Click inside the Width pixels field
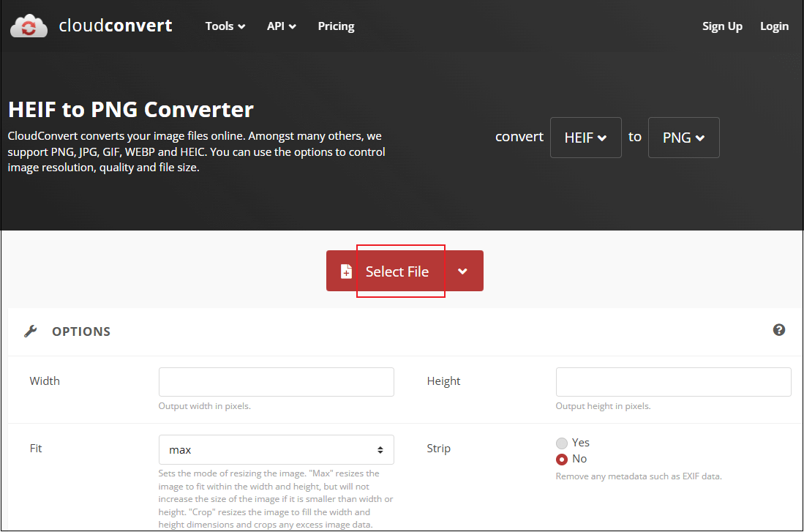Image resolution: width=804 pixels, height=532 pixels. 276,381
